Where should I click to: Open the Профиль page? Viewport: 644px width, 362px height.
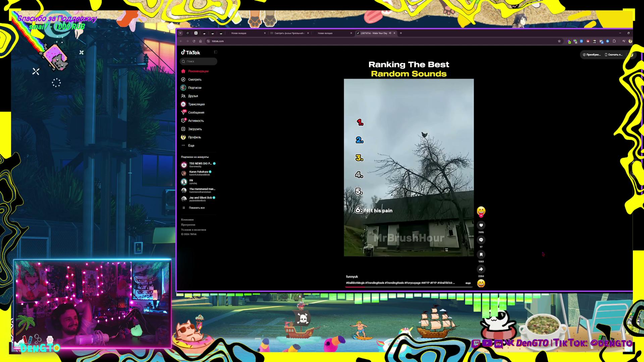click(191, 137)
